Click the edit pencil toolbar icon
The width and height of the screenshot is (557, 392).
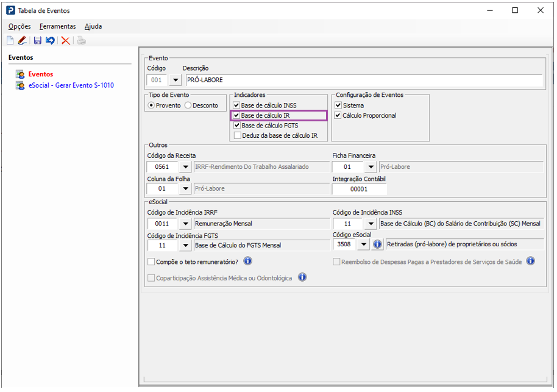point(23,40)
